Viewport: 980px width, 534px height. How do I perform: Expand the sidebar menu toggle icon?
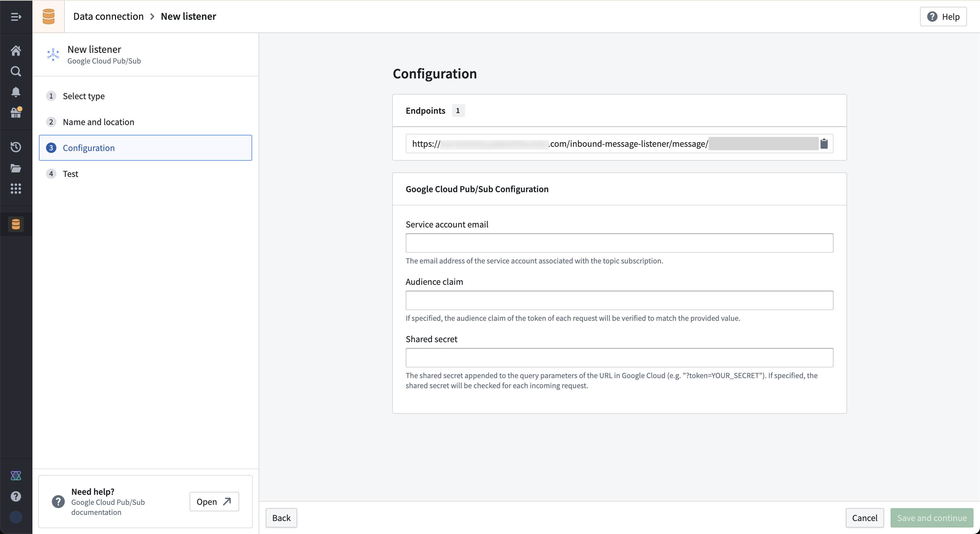16,17
